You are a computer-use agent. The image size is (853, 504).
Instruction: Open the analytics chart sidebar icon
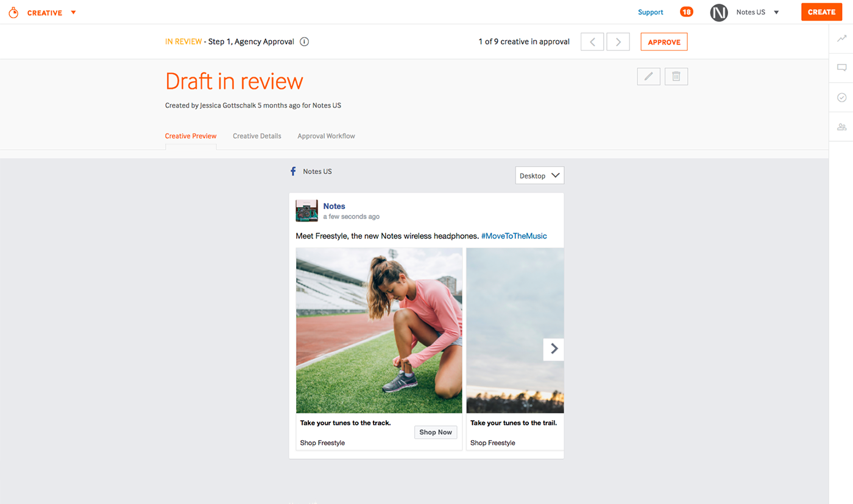coord(841,38)
